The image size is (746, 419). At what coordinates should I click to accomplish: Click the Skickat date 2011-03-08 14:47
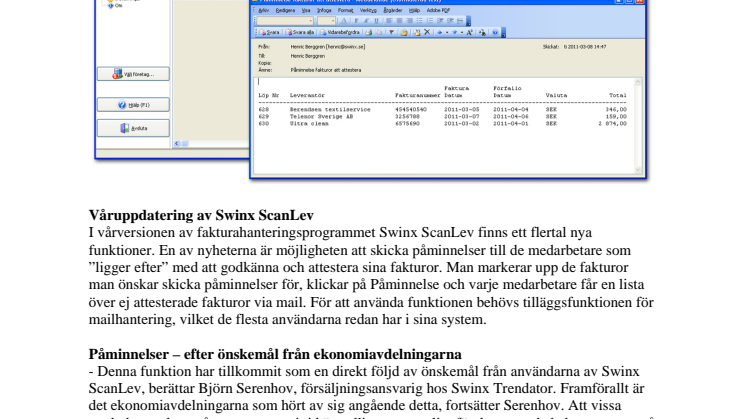(585, 47)
